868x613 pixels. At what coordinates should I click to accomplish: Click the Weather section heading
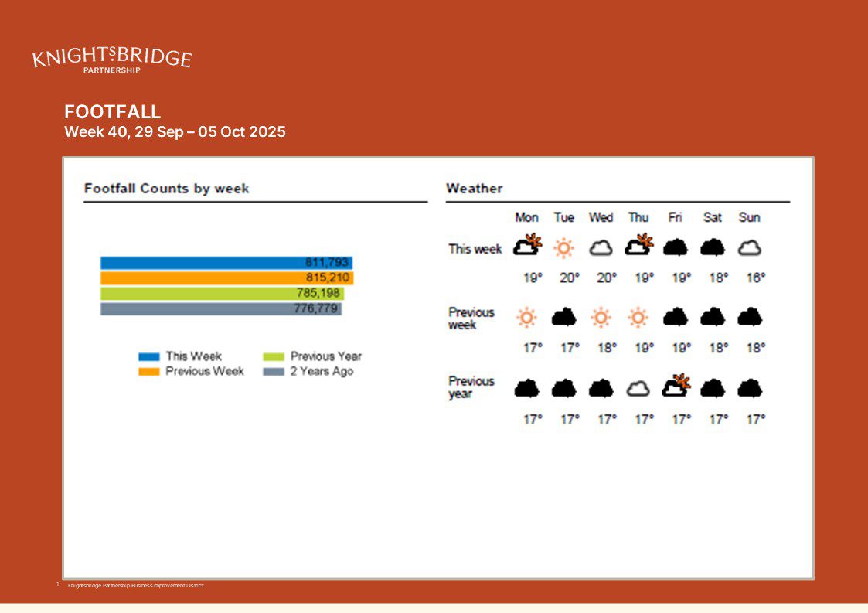[474, 189]
